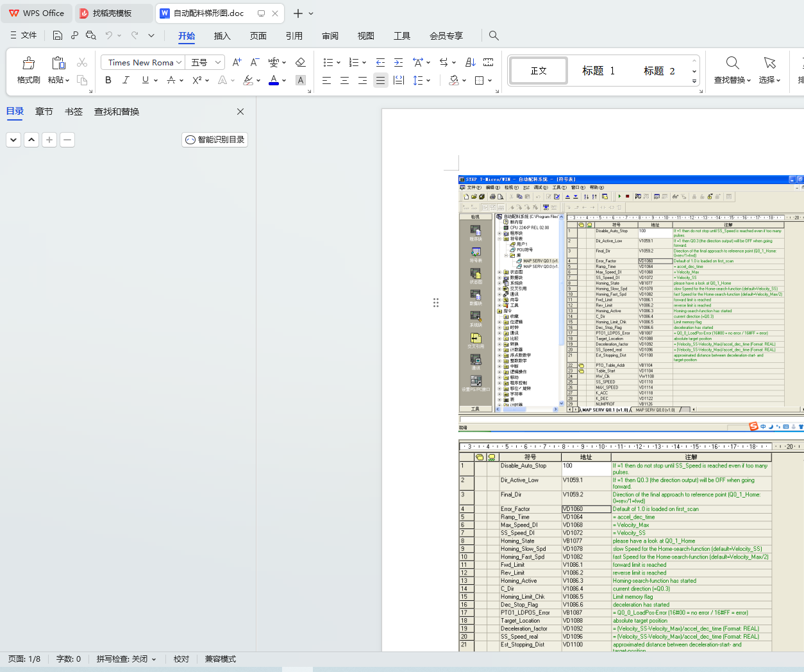The image size is (804, 672).
Task: Toggle bold formatting
Action: pos(108,80)
